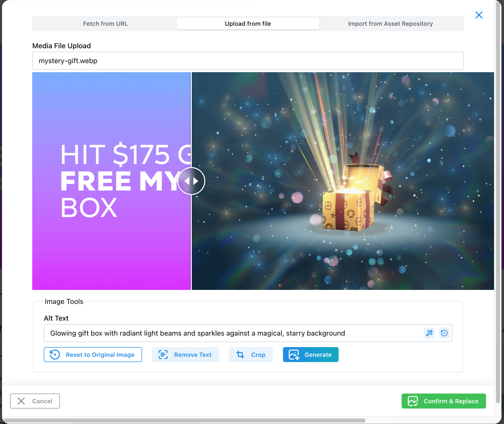Viewport: 504px width, 424px height.
Task: Click the mystery-gift.webp file upload field
Action: 248,61
